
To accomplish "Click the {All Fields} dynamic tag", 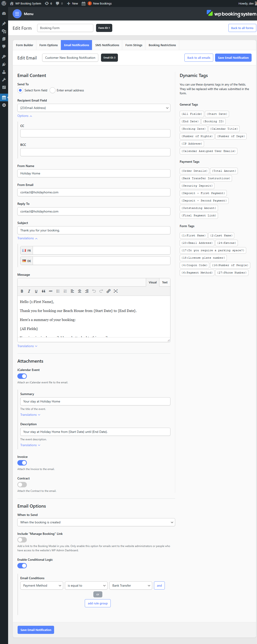I will click(x=192, y=114).
